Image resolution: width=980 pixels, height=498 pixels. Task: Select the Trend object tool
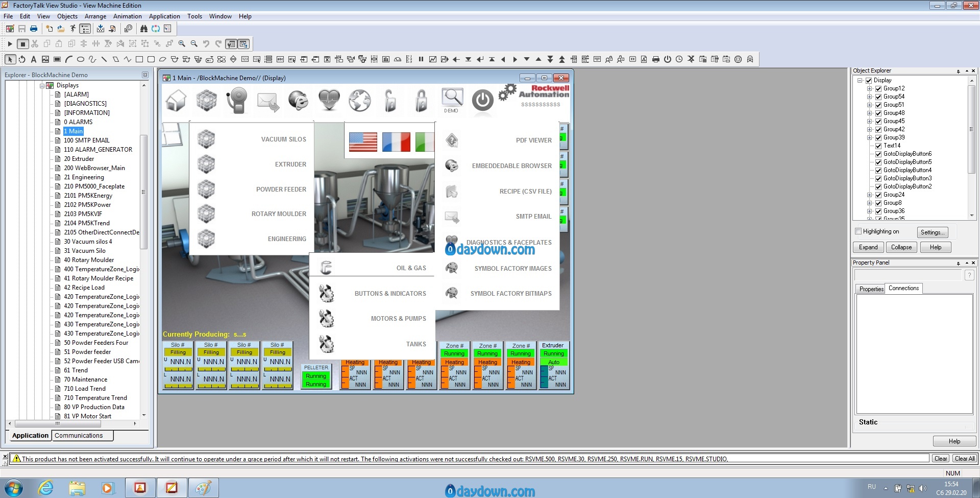[433, 59]
